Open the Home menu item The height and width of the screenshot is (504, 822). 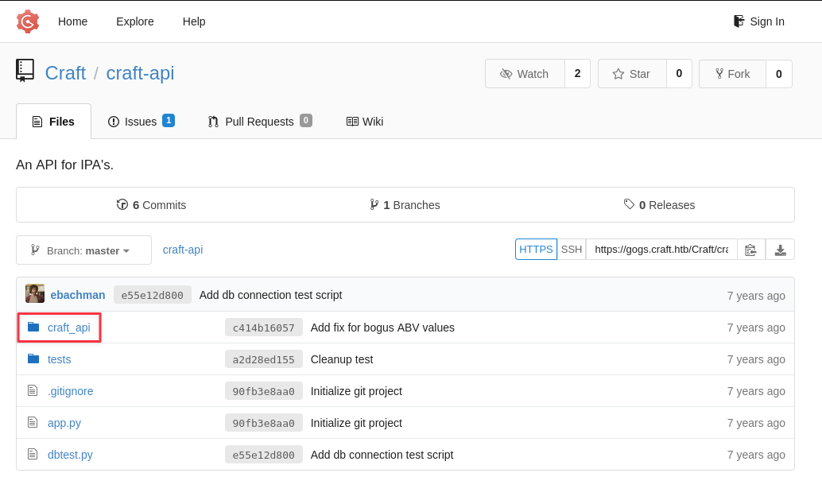[x=73, y=21]
